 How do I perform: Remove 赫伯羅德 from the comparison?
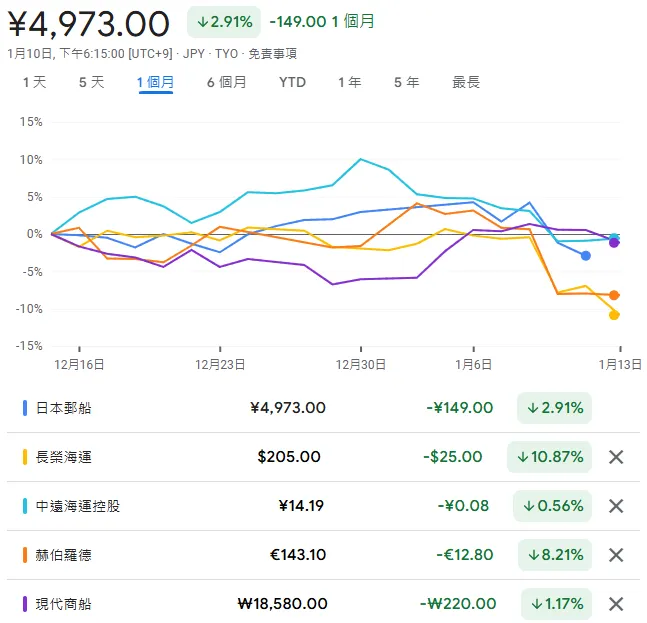coord(616,555)
